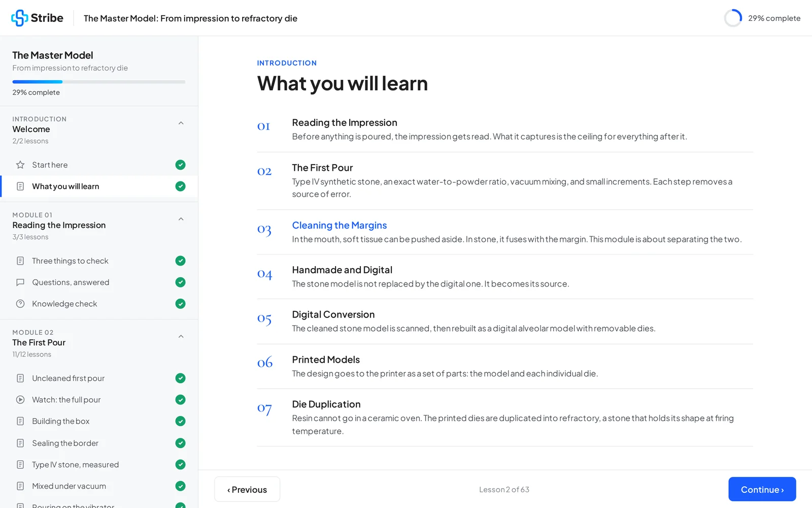Open the Uncleaned first pour lesson
Viewport: 812px width, 508px height.
[x=99, y=378]
